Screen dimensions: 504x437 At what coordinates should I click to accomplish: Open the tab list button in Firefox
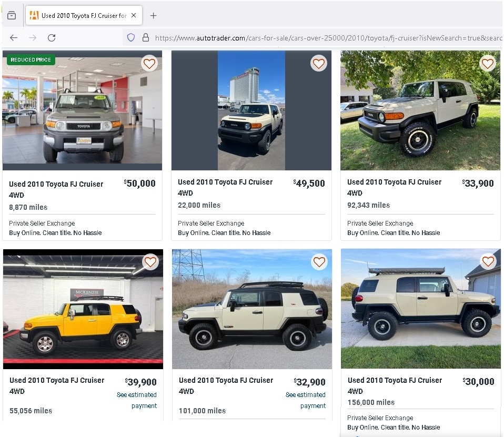(12, 15)
